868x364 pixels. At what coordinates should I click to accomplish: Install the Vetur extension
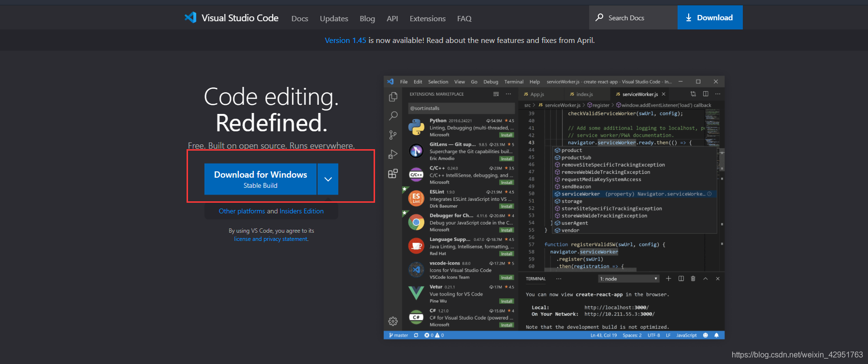pos(506,301)
